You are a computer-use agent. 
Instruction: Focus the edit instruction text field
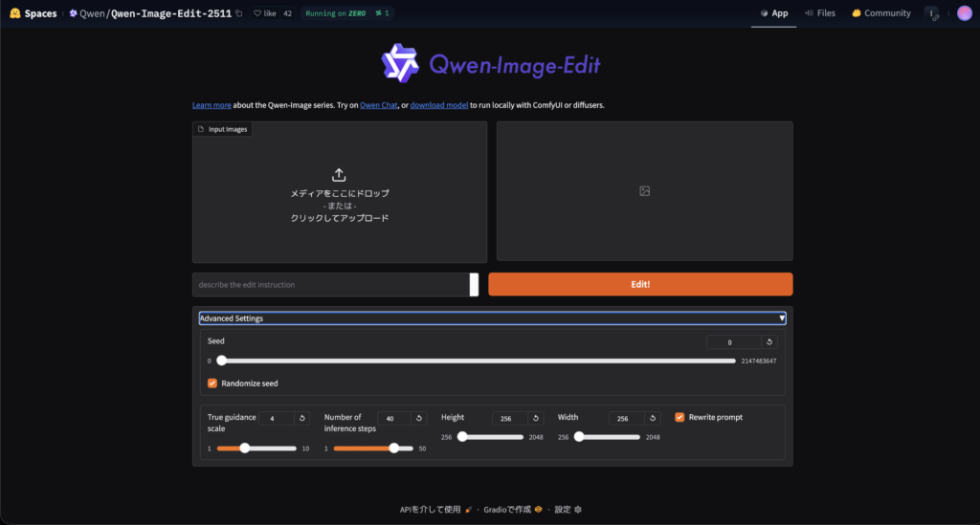tap(330, 285)
